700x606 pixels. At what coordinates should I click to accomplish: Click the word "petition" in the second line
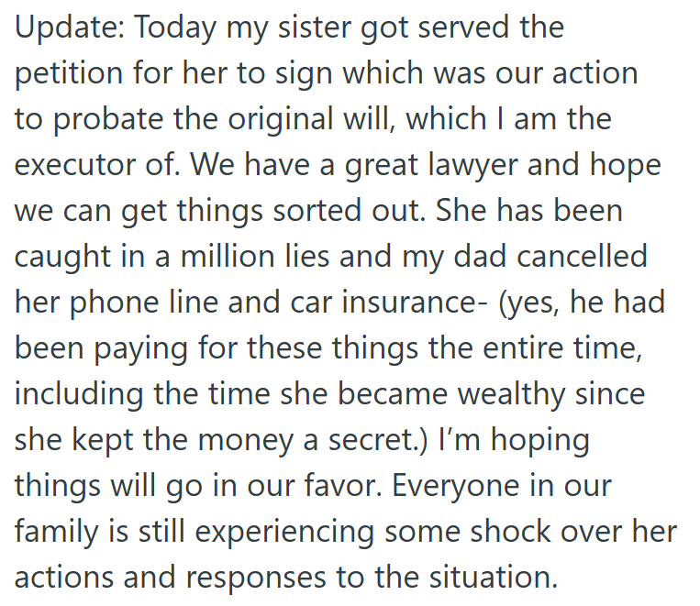pyautogui.click(x=69, y=74)
